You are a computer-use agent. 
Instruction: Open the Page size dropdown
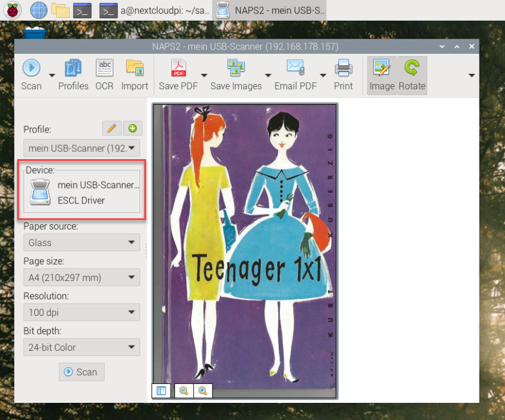pyautogui.click(x=82, y=277)
